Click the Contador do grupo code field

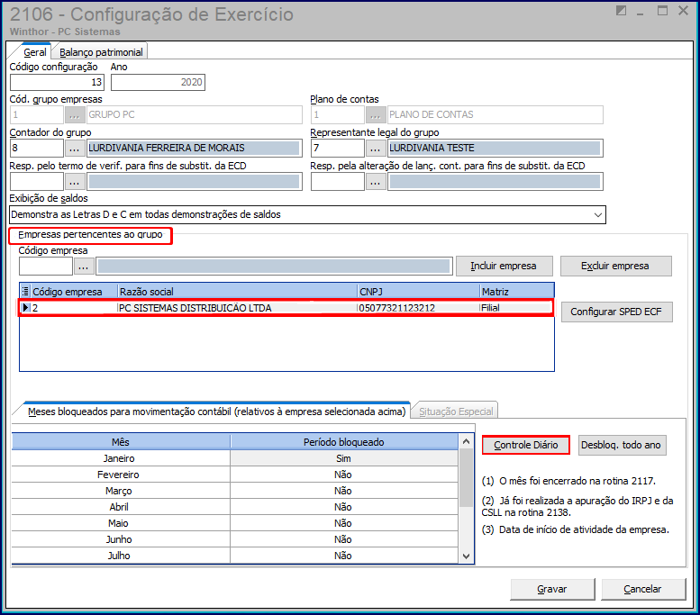click(x=37, y=148)
